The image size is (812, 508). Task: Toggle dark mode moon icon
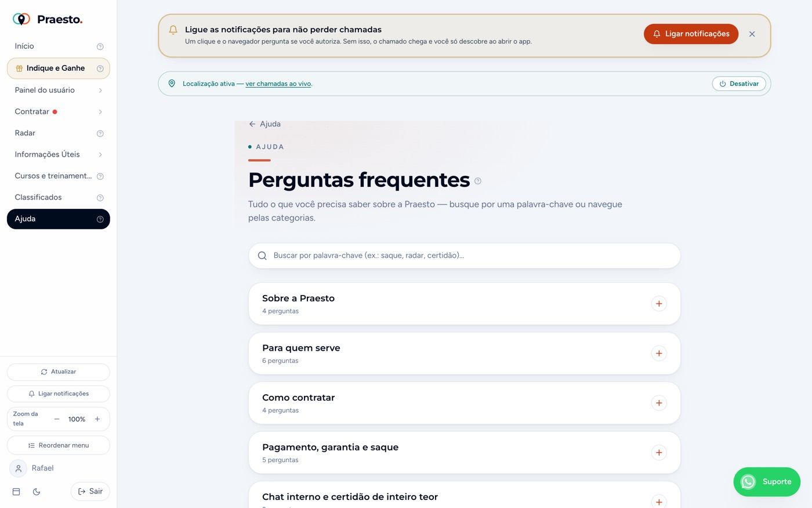(37, 492)
